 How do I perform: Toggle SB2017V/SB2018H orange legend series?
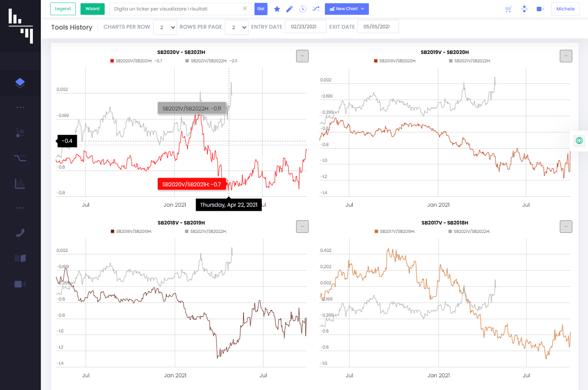[395, 231]
